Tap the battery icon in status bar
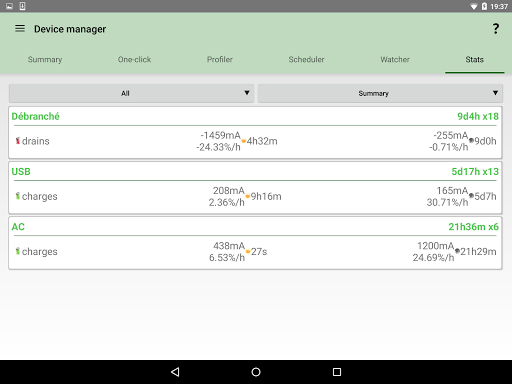This screenshot has width=512, height=384. click(484, 6)
